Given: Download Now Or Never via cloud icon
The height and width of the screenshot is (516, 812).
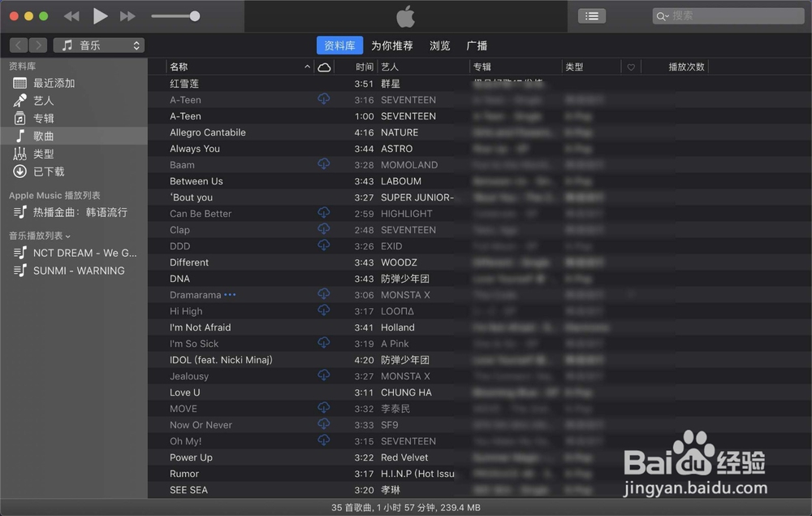Looking at the screenshot, I should click(324, 424).
